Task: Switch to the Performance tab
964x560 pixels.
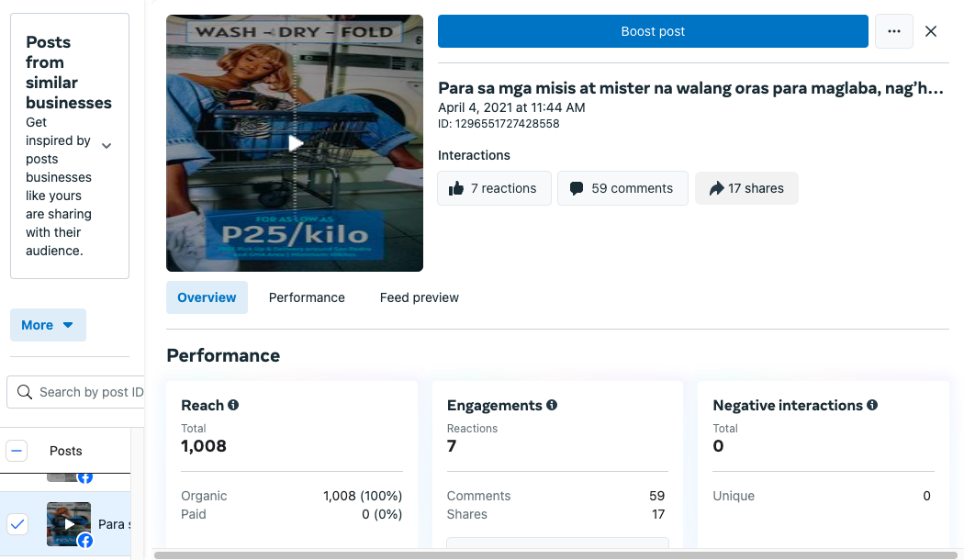Action: [307, 297]
